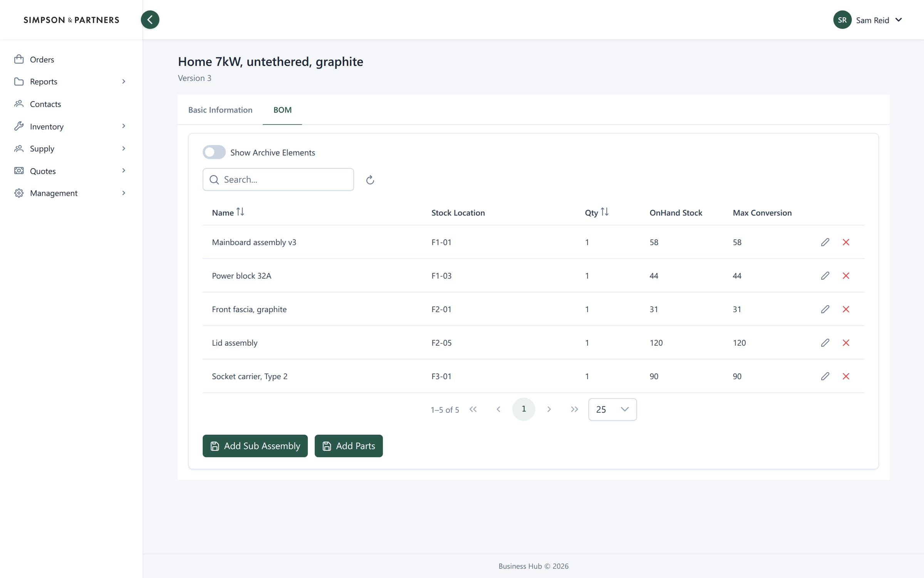Screen dimensions: 924x578
Task: Remove the Power block 32A row
Action: [x=845, y=276]
